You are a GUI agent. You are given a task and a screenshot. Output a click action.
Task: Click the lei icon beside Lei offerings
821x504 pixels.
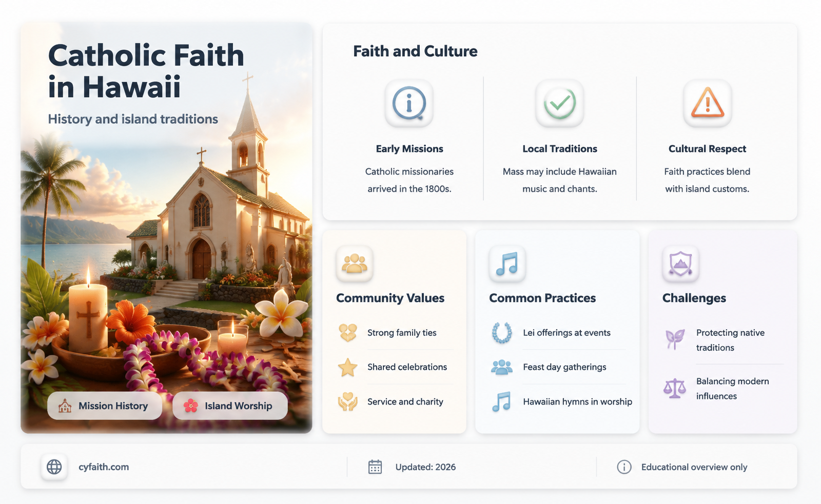[x=502, y=333]
